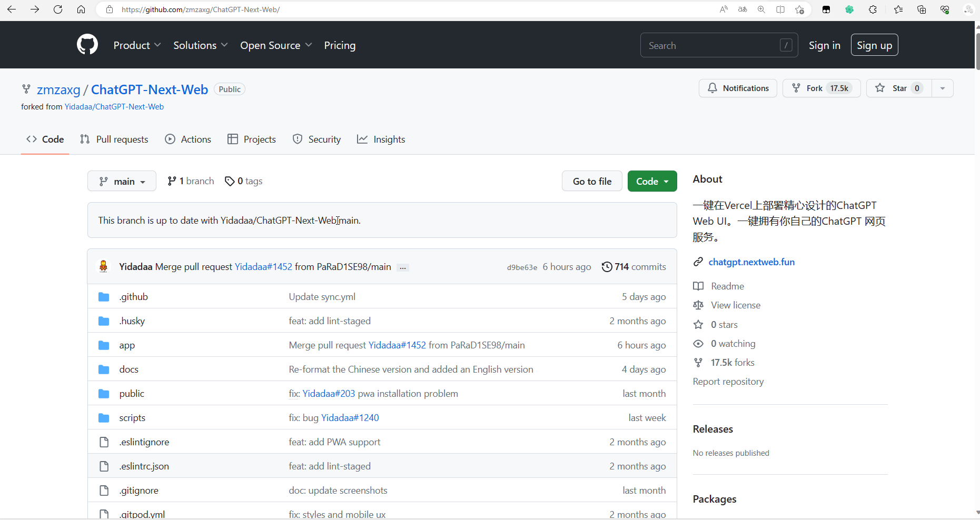Image resolution: width=980 pixels, height=520 pixels.
Task: Click the GitHub search field
Action: (719, 45)
